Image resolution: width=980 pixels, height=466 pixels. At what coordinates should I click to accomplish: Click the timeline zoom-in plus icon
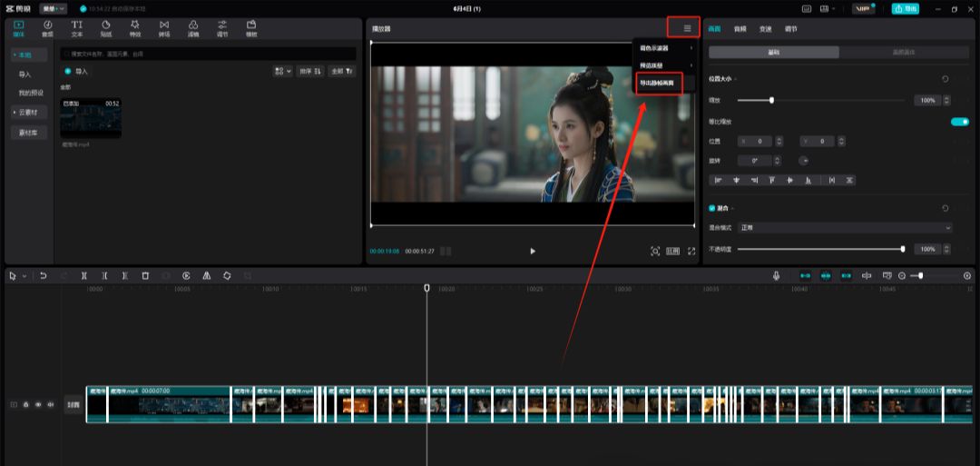[x=967, y=276]
